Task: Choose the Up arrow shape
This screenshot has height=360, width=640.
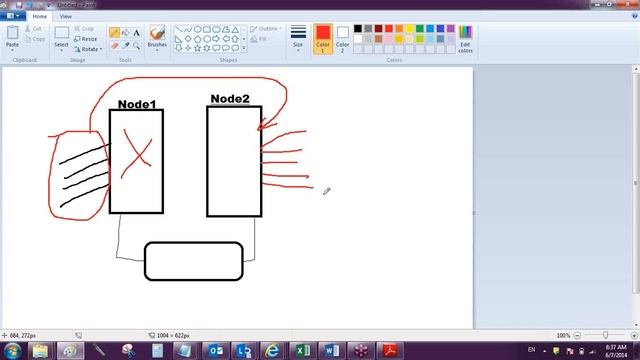Action: [x=235, y=39]
